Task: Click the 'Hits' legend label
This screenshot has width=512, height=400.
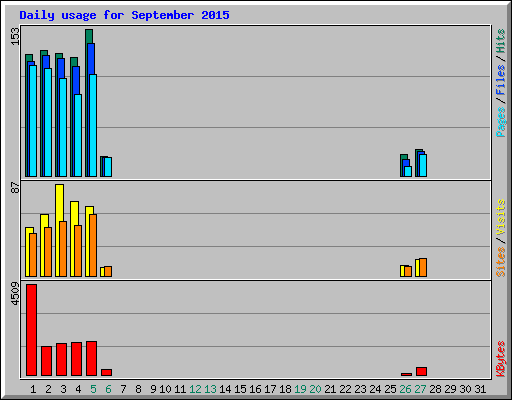Action: [500, 41]
